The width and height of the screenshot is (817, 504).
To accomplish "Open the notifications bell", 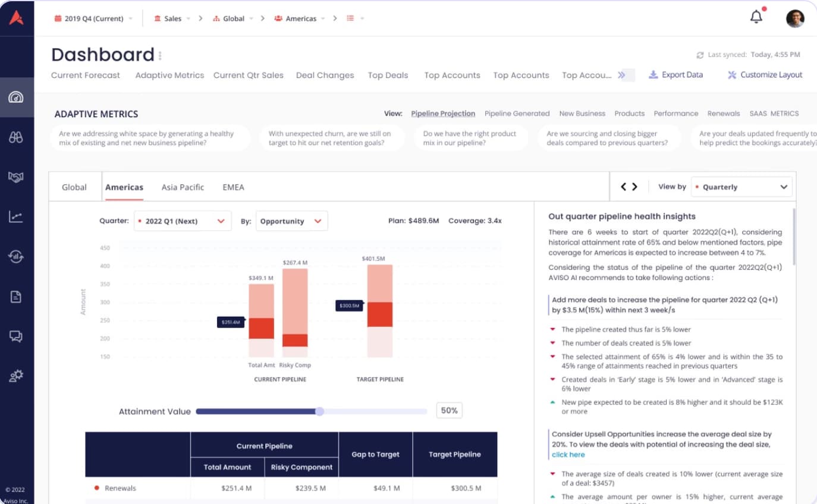I will pos(756,17).
